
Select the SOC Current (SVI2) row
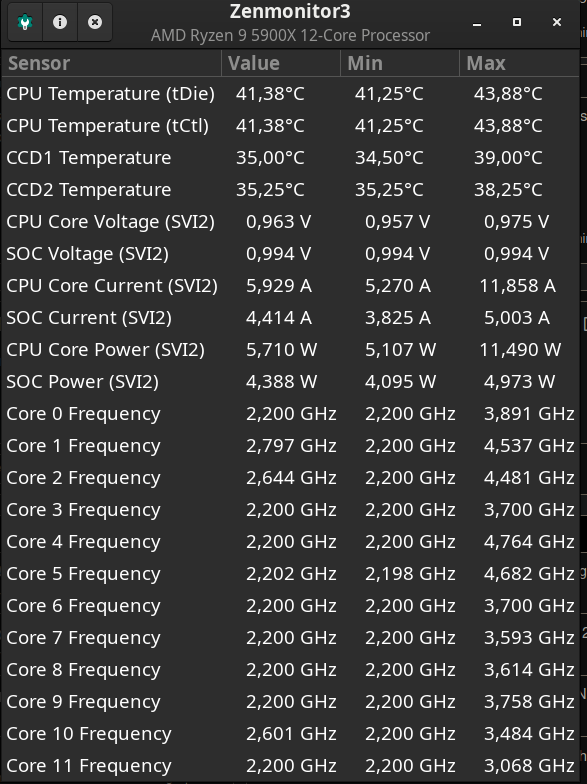290,318
